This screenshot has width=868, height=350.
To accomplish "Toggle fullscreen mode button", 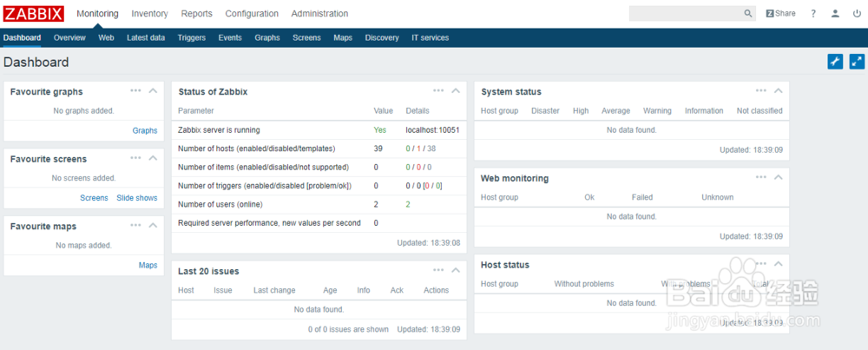I will (857, 62).
